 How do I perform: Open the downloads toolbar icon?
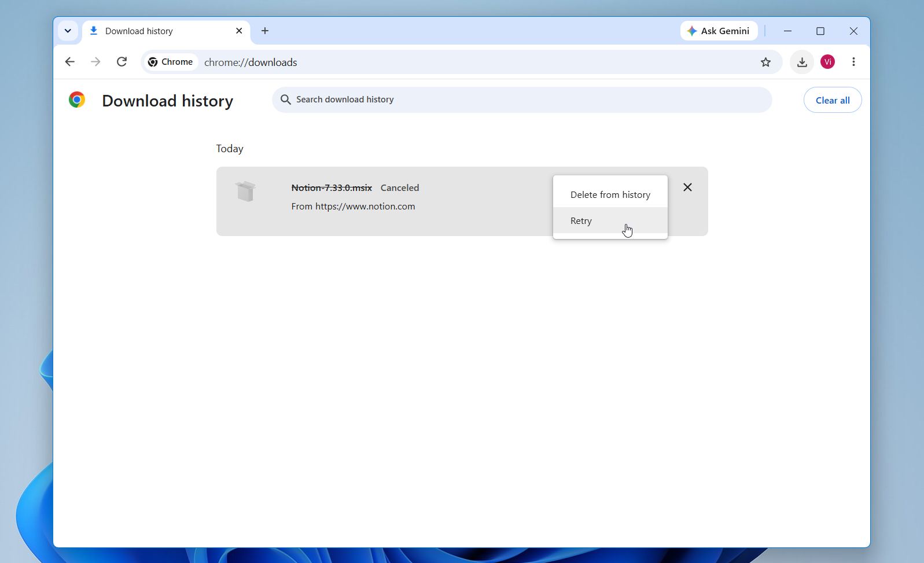pos(802,62)
